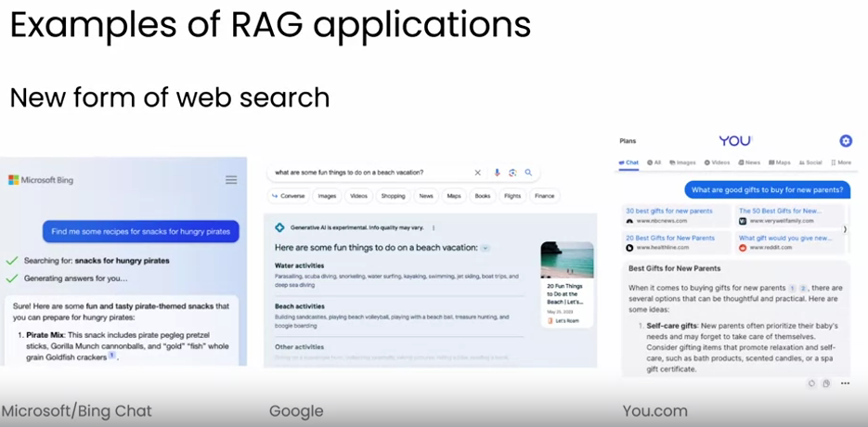Open the Bing hamburger menu icon
This screenshot has height=427, width=868.
pyautogui.click(x=231, y=180)
